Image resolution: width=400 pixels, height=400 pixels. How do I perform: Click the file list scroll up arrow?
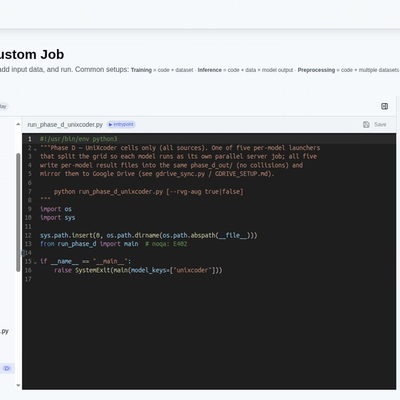(18, 124)
